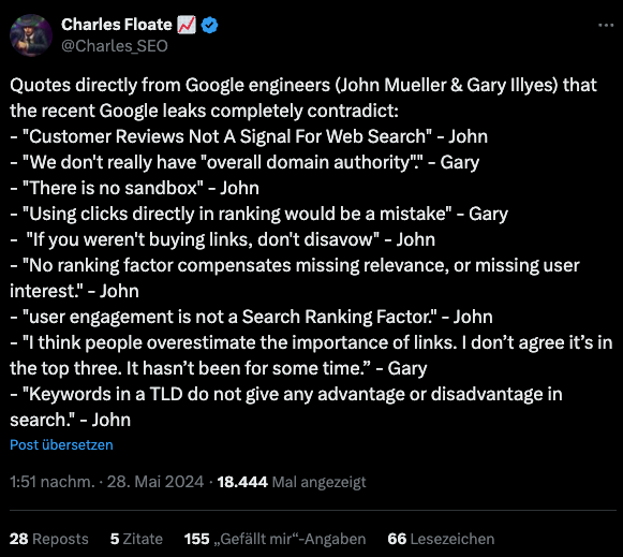The image size is (623, 557).
Task: Show the 28 Reposts list
Action: click(49, 539)
